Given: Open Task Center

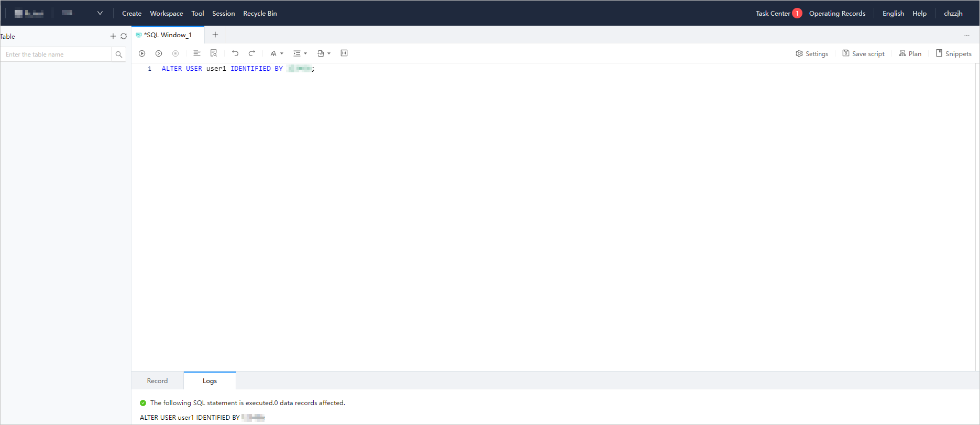Looking at the screenshot, I should 773,14.
